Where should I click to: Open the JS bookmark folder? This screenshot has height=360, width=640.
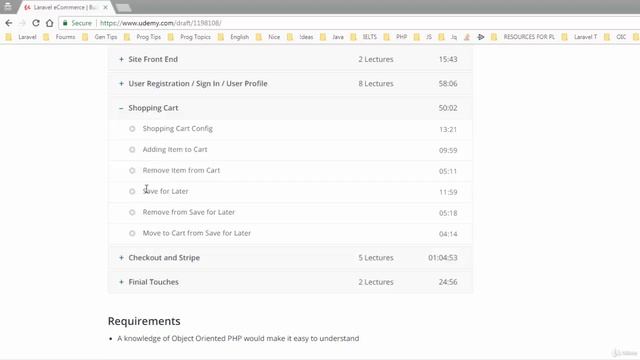coord(423,37)
